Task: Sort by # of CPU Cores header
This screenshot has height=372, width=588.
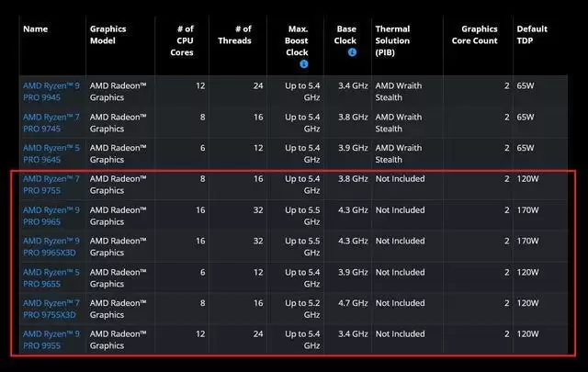Action: pyautogui.click(x=182, y=40)
